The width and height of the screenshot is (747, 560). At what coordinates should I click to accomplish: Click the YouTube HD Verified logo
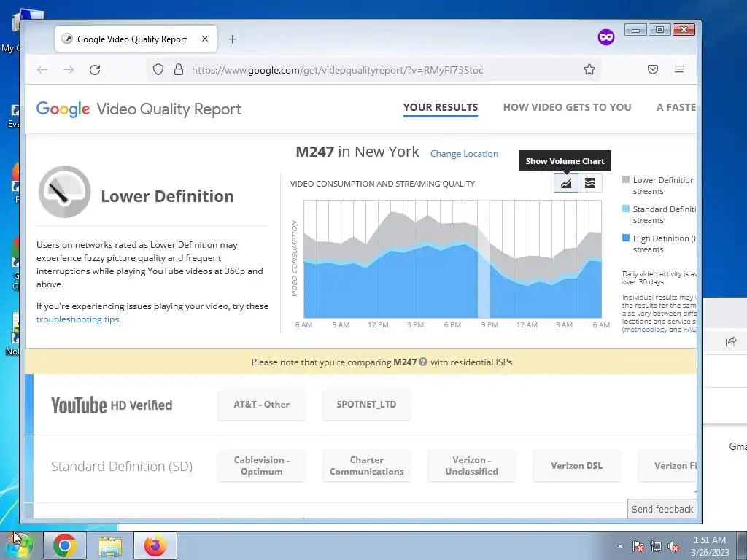(x=112, y=405)
